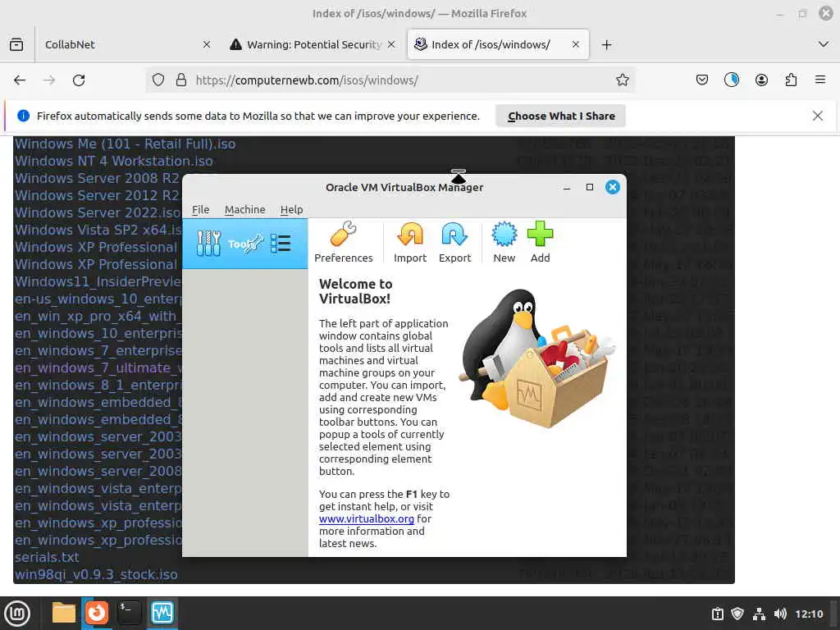Click the Save to Pocket icon
Viewport: 840px width, 630px height.
(x=702, y=80)
